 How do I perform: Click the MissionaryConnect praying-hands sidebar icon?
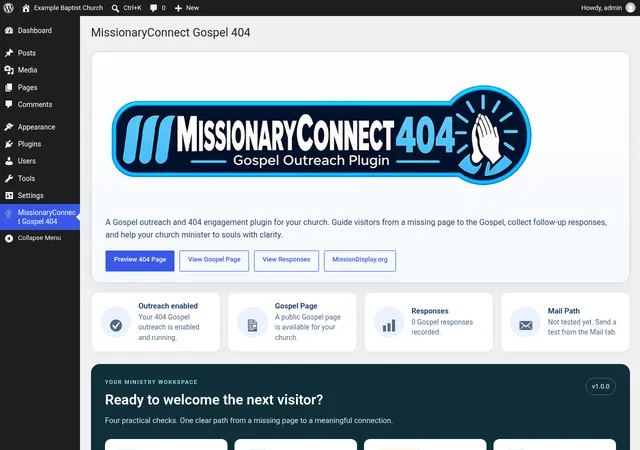(9, 213)
